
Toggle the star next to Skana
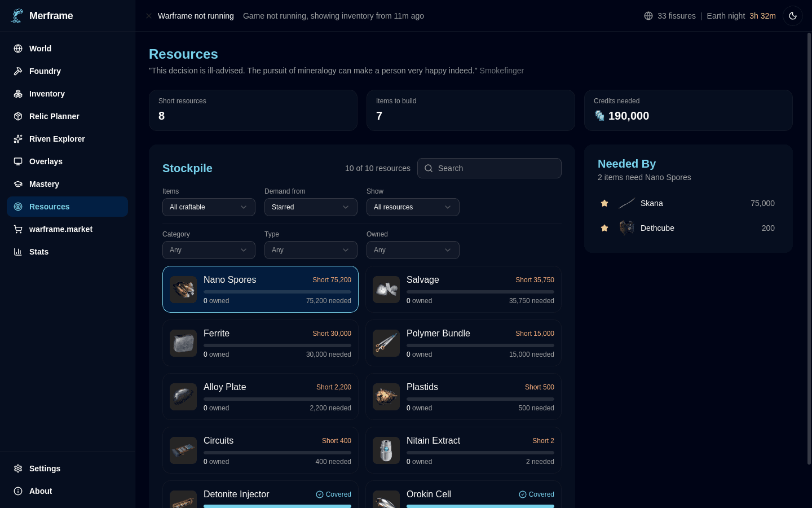tap(604, 203)
